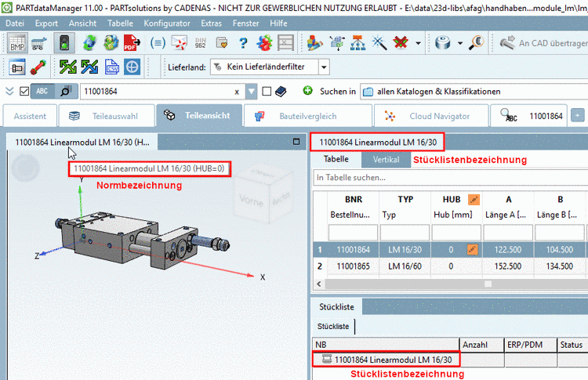Click the (≡) parentheses toolbar icon
Image resolution: width=588 pixels, height=380 pixels.
pyautogui.click(x=158, y=43)
